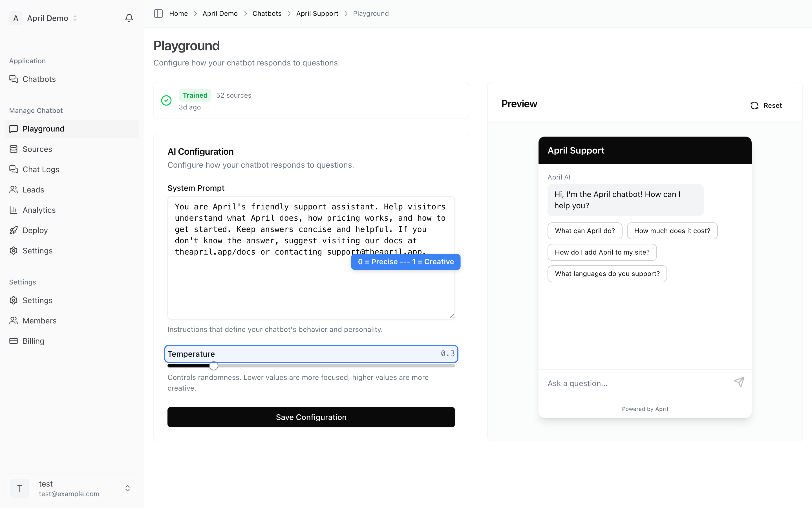Toggle the sidebar panel icon
The height and width of the screenshot is (508, 812).
point(158,14)
